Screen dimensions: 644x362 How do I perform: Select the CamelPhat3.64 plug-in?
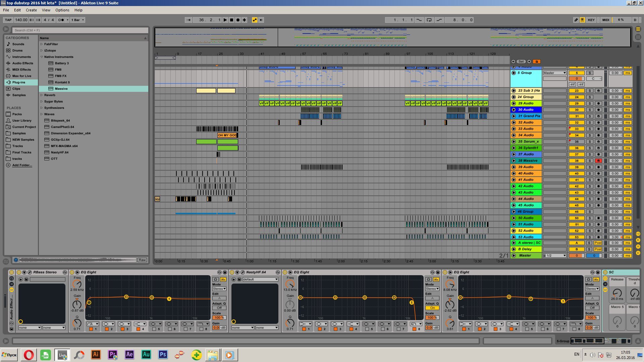point(62,127)
